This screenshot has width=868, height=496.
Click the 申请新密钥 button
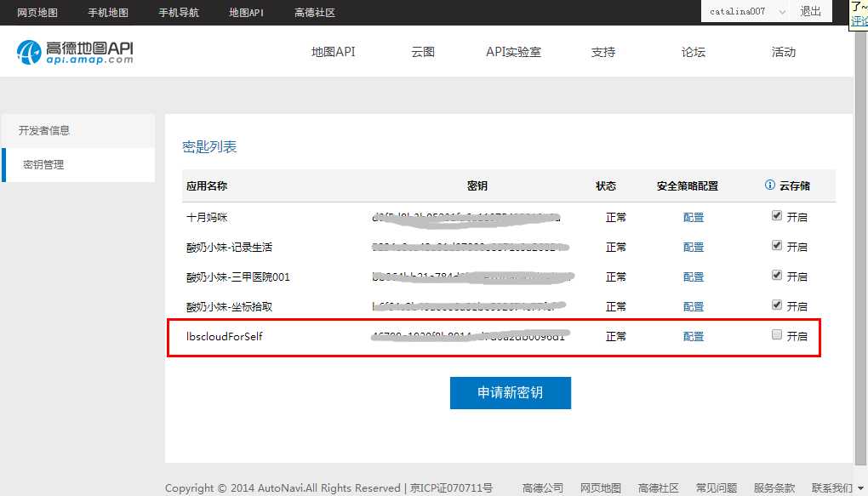(x=511, y=393)
